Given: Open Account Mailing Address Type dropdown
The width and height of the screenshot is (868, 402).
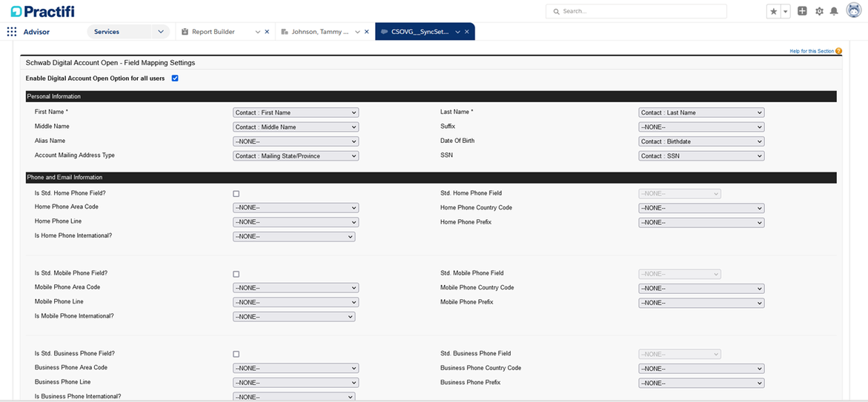Looking at the screenshot, I should point(296,156).
